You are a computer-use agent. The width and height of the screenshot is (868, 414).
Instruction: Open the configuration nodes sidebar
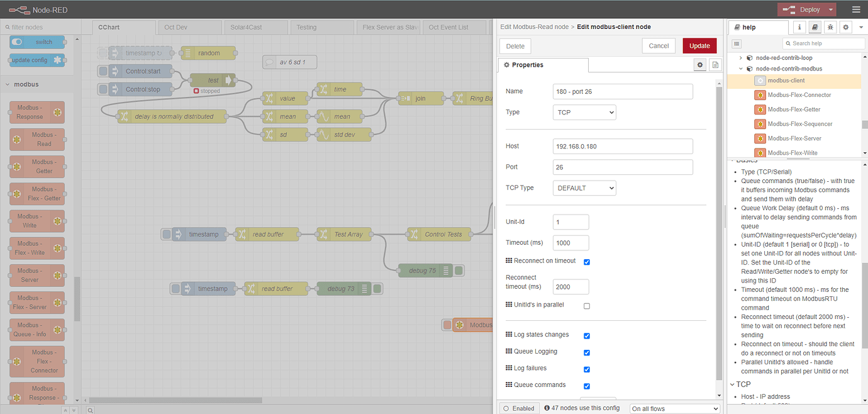[x=845, y=27]
